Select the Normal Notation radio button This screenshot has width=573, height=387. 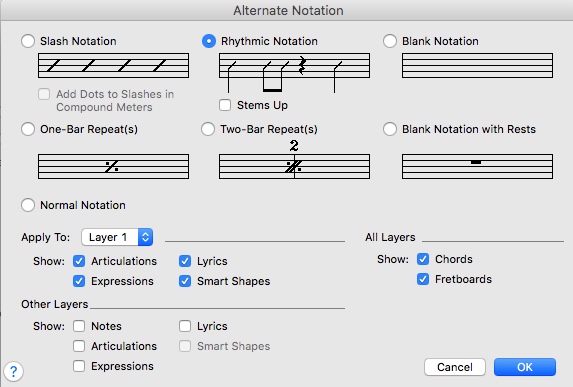tap(28, 205)
